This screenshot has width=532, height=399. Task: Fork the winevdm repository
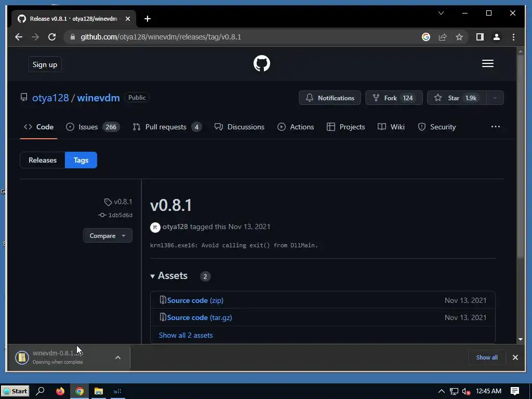pyautogui.click(x=394, y=98)
